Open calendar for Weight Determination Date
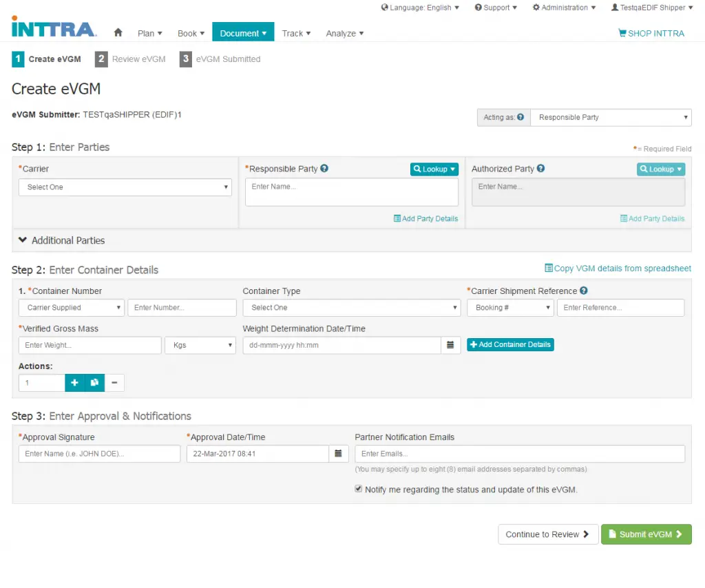Screen dimensions: 705x588 (x=450, y=345)
